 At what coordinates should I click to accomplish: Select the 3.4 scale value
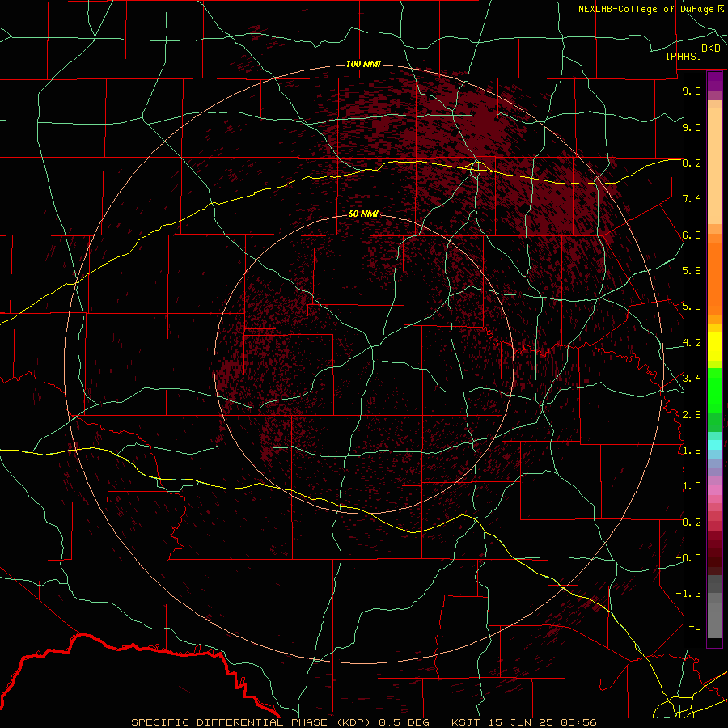[692, 379]
